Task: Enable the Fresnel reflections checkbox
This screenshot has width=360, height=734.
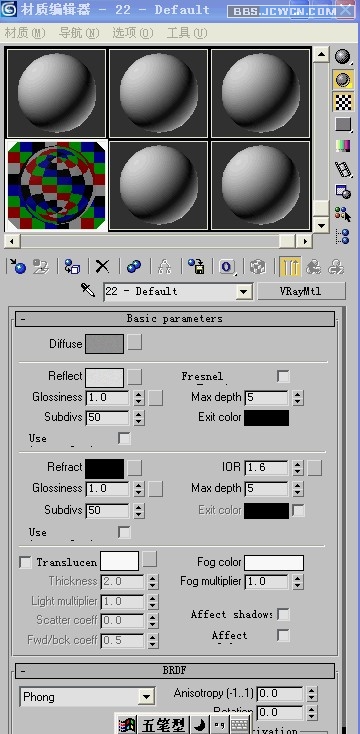Action: click(283, 376)
